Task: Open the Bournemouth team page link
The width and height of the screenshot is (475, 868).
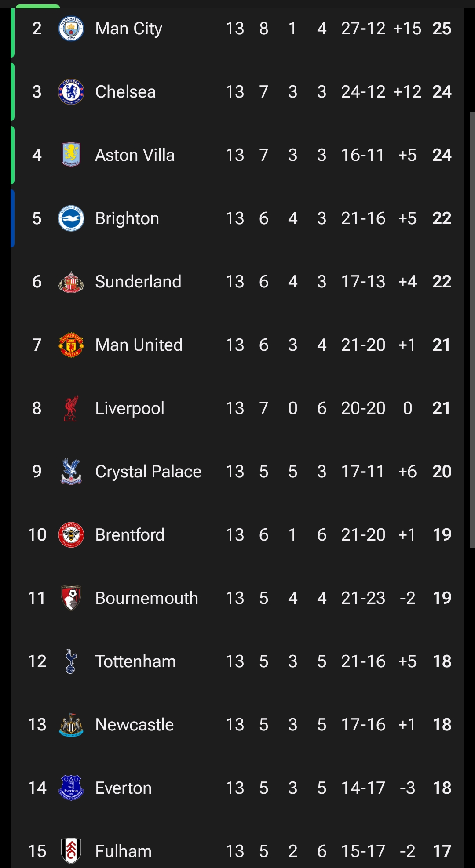Action: point(146,598)
